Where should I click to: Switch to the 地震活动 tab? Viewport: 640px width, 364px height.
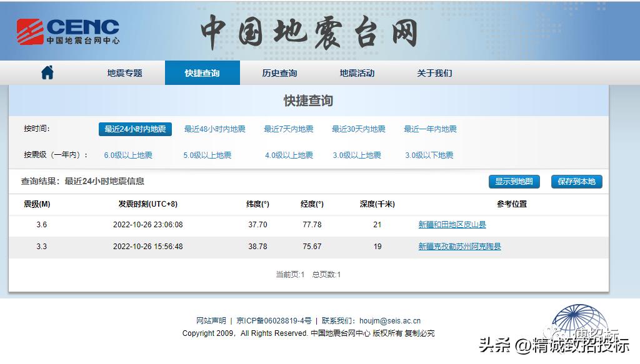click(356, 72)
